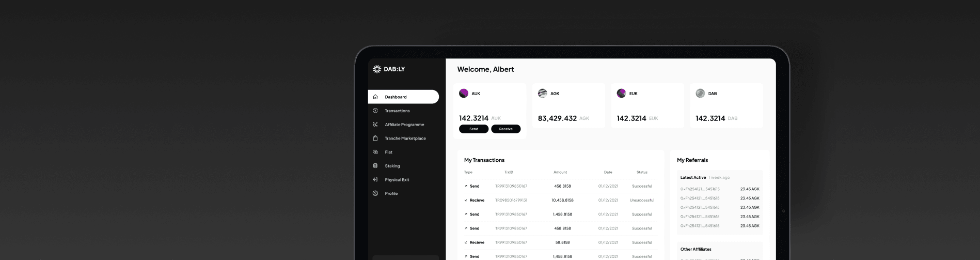Open the Tranche Marketplace bag icon
This screenshot has height=260, width=980.
375,138
